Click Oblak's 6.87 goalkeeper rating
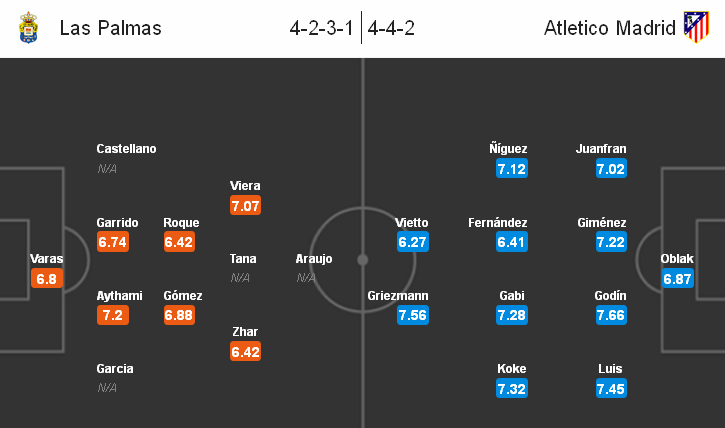The image size is (725, 428). pos(678,279)
